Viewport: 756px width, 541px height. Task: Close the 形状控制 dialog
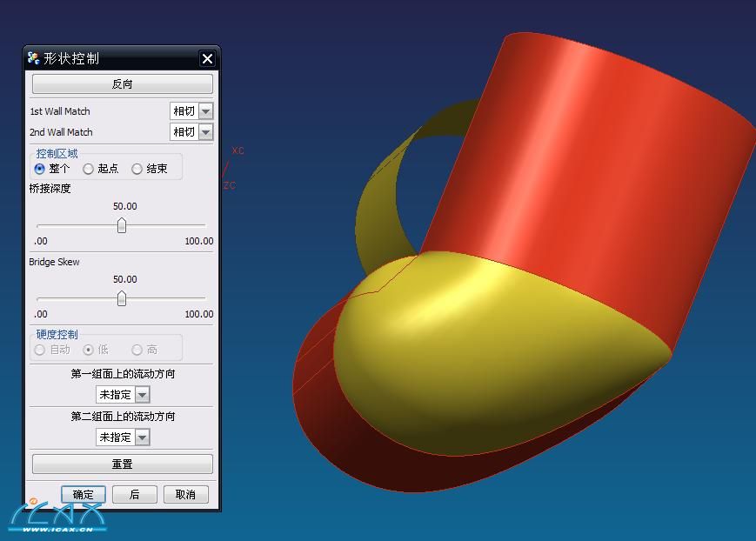[x=207, y=58]
